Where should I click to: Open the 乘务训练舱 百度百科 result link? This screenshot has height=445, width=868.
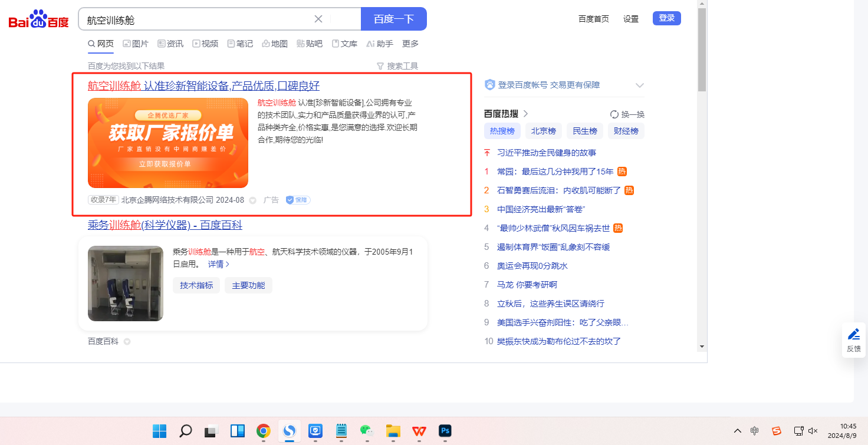tap(165, 225)
